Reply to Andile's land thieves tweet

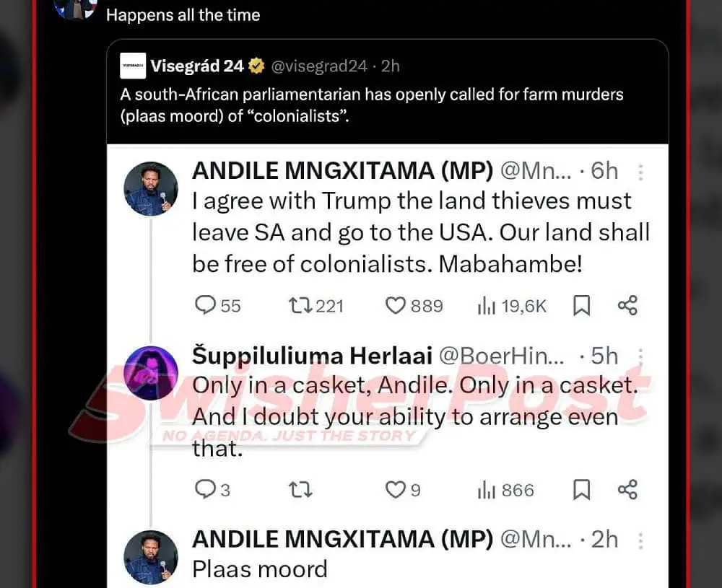[206, 306]
